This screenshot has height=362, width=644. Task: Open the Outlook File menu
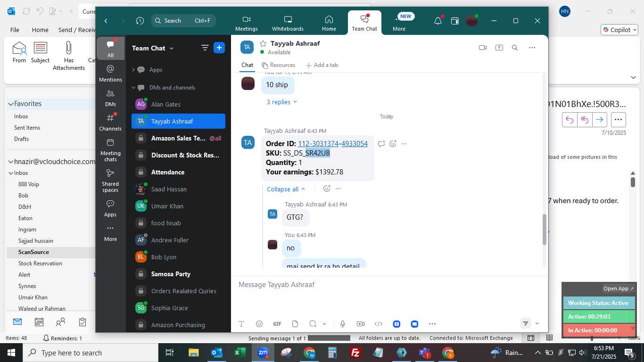(x=15, y=30)
